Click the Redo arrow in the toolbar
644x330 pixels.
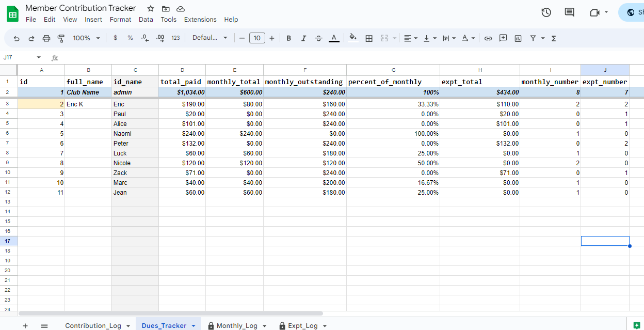[x=31, y=38]
